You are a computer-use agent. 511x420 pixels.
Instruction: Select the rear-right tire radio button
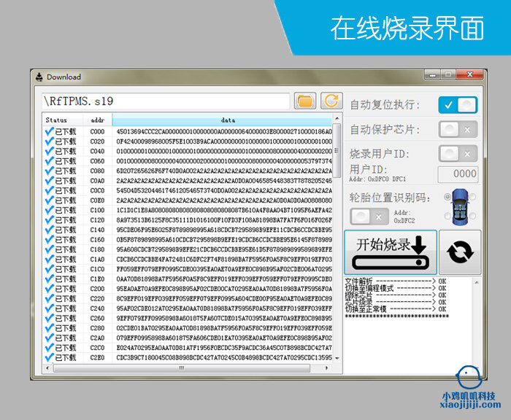coord(472,216)
